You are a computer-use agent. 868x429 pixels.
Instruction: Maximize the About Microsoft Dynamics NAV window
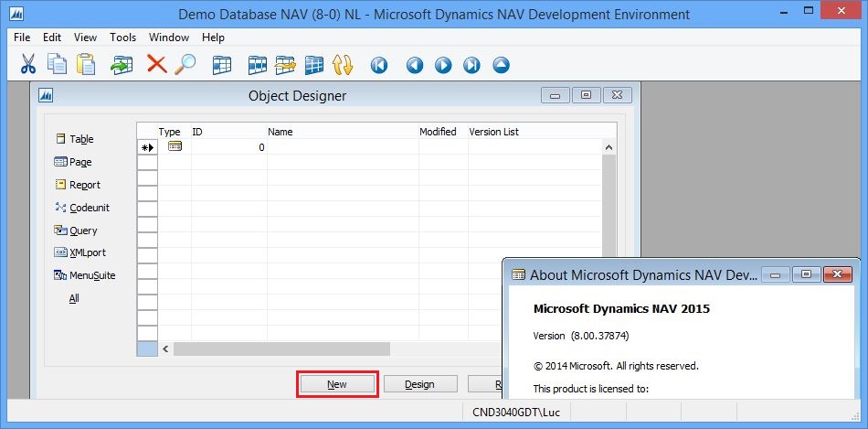coord(807,273)
